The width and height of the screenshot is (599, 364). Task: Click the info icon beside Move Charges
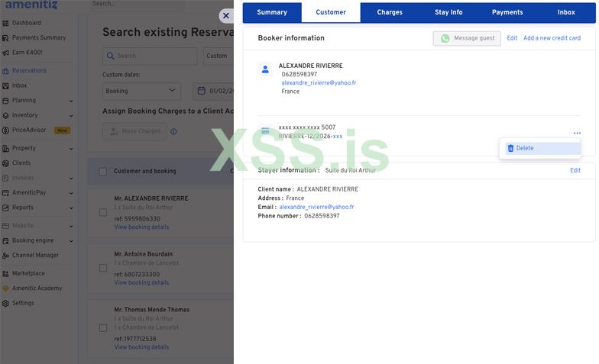tap(174, 131)
